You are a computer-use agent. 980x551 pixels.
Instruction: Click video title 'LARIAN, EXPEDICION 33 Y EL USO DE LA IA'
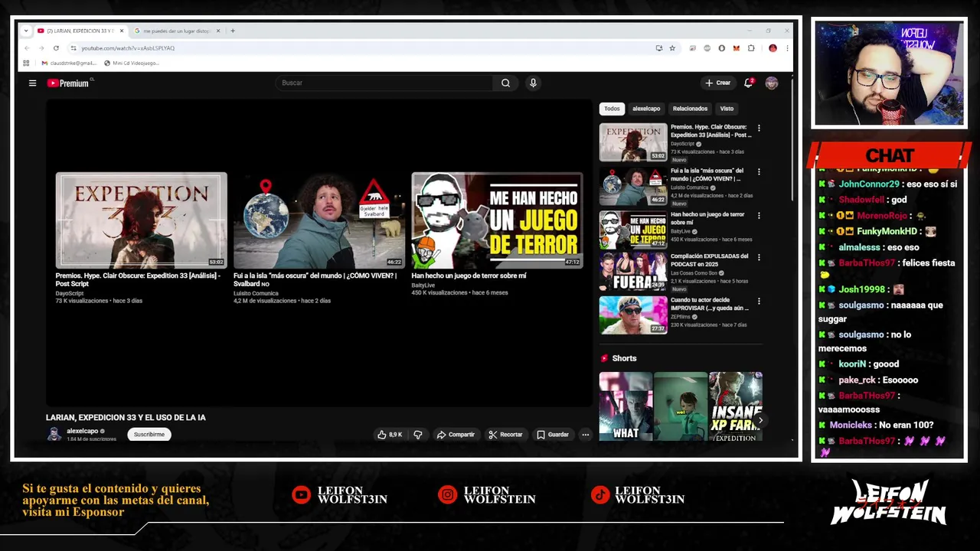[x=126, y=418]
